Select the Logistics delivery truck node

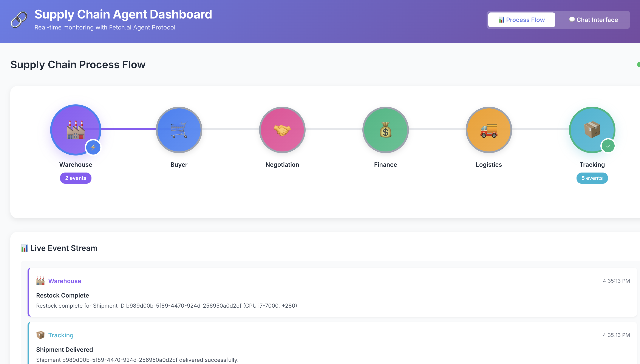tap(489, 130)
